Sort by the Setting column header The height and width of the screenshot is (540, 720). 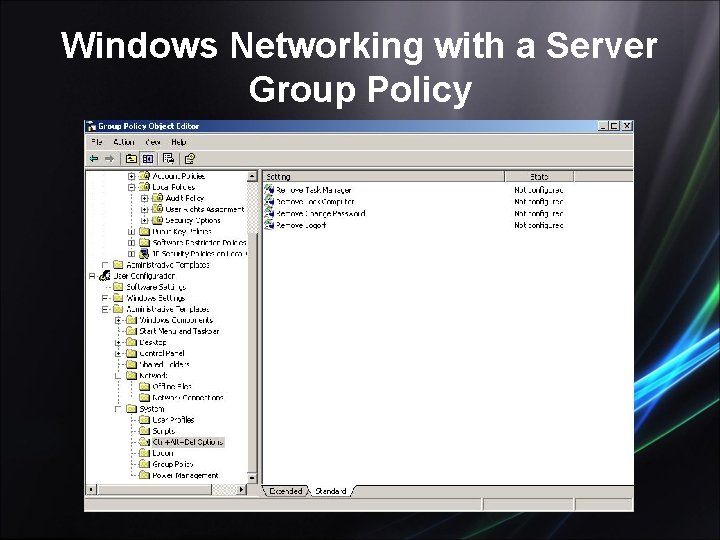click(383, 176)
